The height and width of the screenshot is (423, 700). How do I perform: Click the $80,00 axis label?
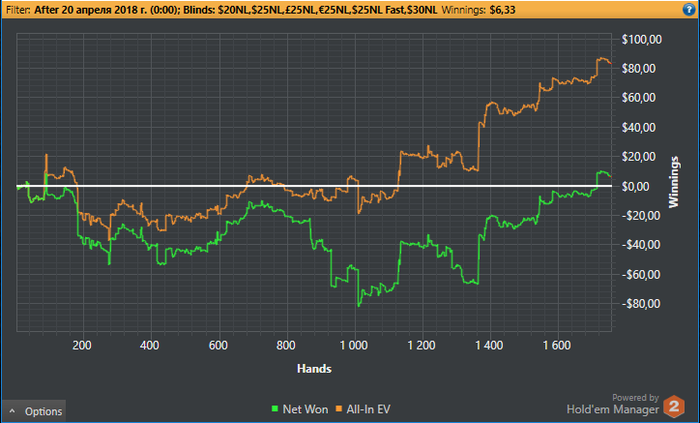tap(639, 68)
